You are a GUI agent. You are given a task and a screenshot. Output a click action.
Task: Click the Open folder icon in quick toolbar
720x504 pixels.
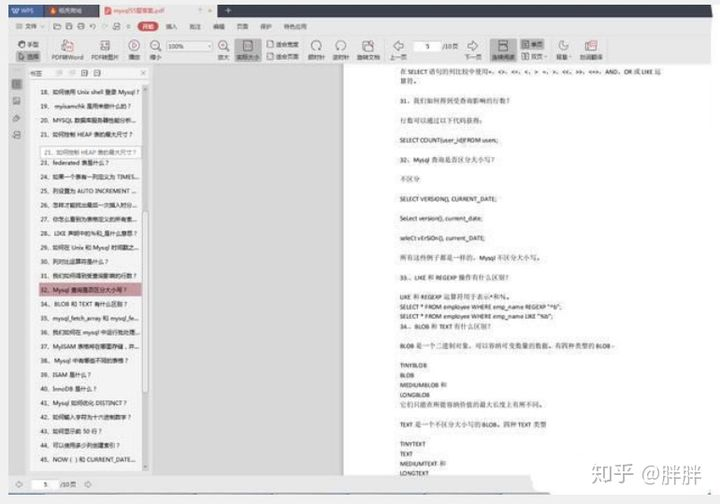[x=57, y=26]
